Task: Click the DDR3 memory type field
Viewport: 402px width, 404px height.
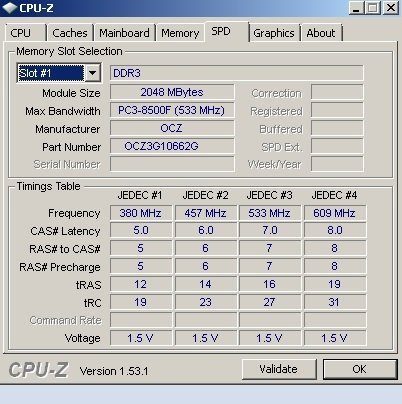Action: (x=236, y=73)
